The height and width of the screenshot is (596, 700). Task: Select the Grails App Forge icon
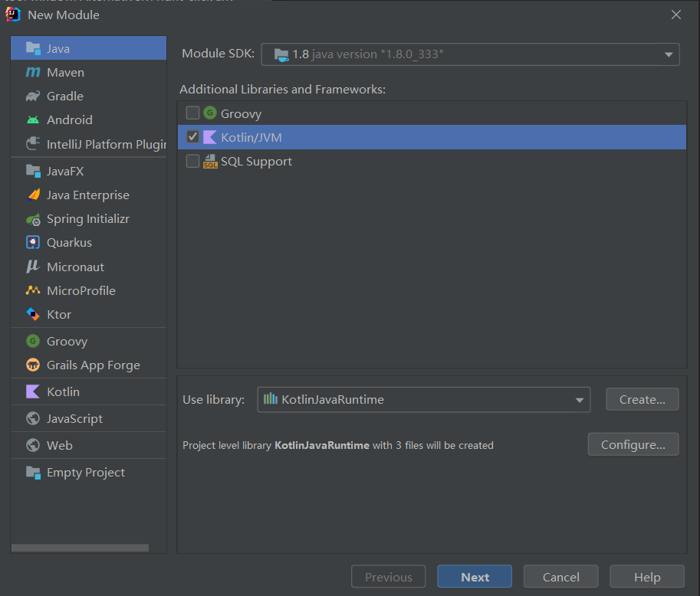click(33, 365)
